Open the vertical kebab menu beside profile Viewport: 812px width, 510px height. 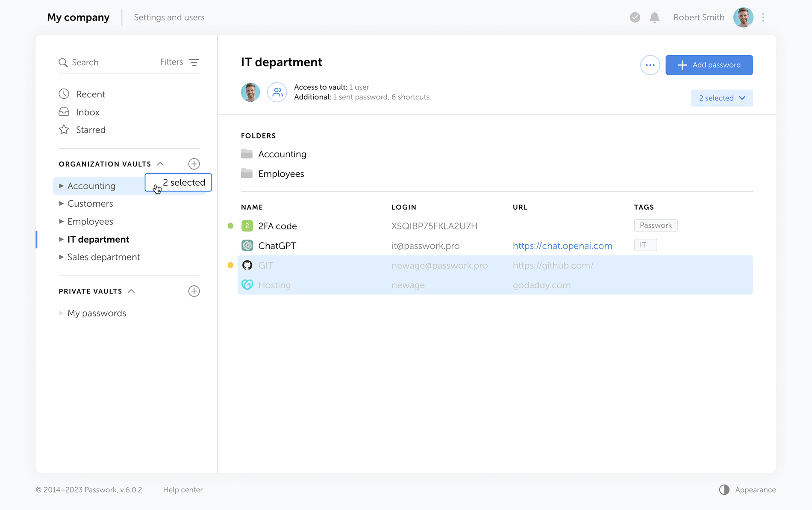(763, 18)
